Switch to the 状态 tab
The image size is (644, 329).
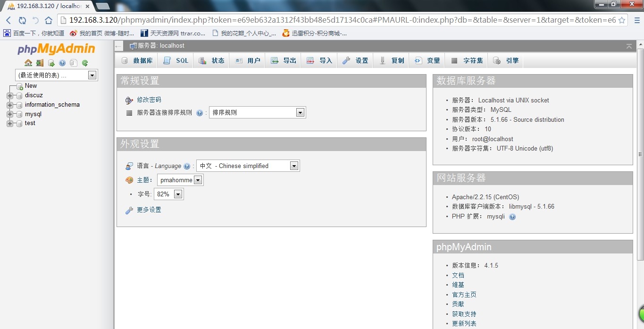coord(212,60)
